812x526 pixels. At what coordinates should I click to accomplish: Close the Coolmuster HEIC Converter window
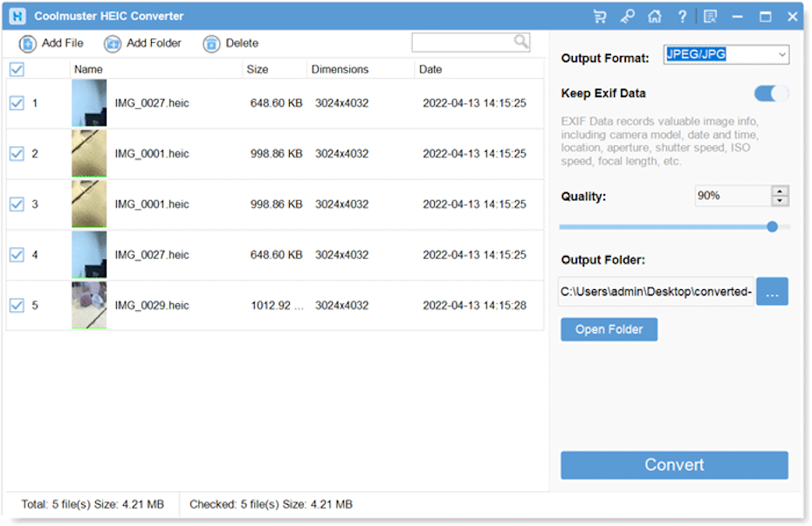point(792,17)
